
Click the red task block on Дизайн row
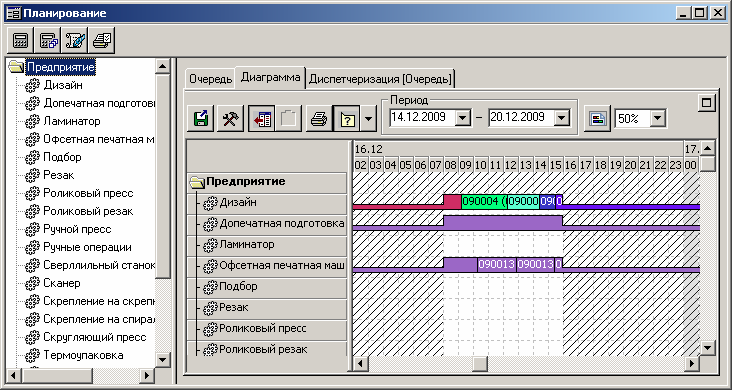coord(452,202)
